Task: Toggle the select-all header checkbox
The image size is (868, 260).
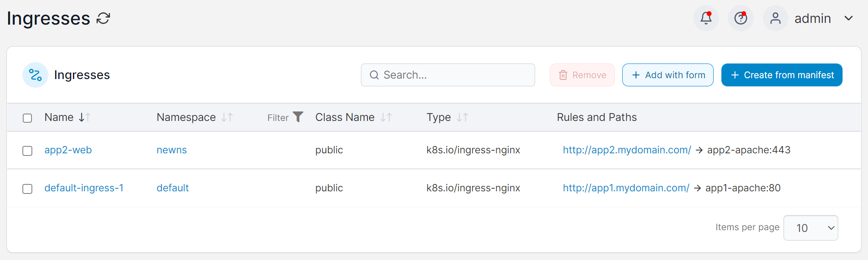Action: click(28, 118)
